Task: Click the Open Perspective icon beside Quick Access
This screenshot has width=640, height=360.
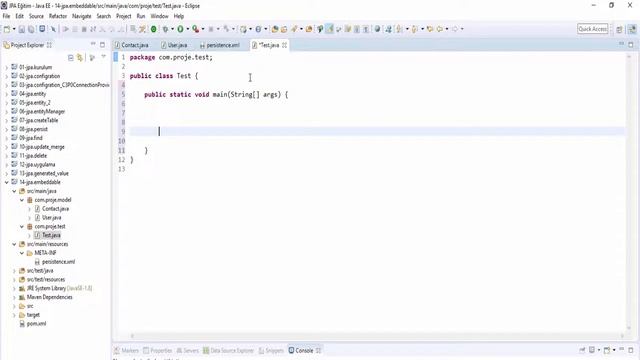Action: (620, 29)
